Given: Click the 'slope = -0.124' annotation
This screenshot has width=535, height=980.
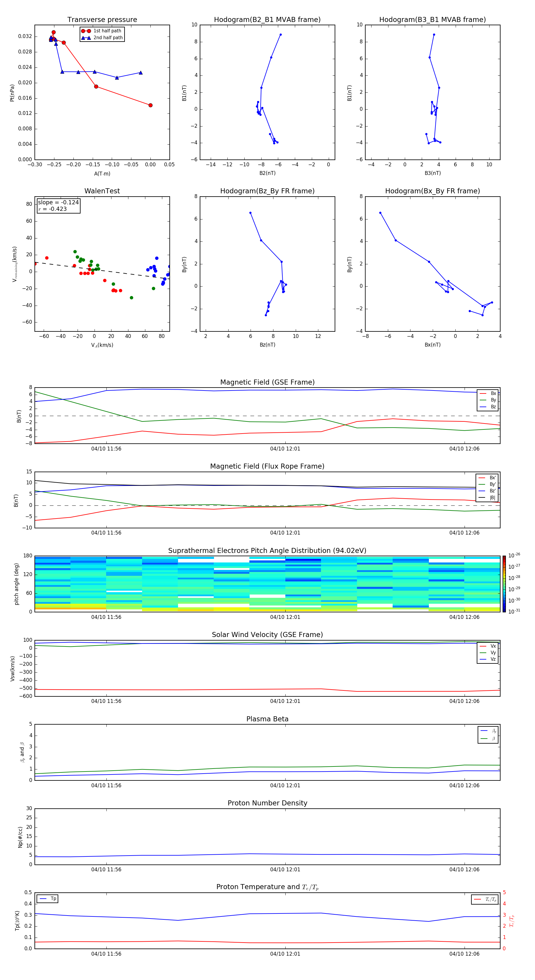Looking at the screenshot, I should pos(58,203).
